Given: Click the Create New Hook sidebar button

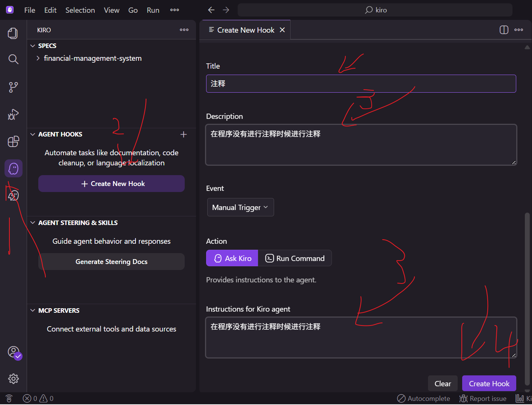Looking at the screenshot, I should [x=112, y=184].
